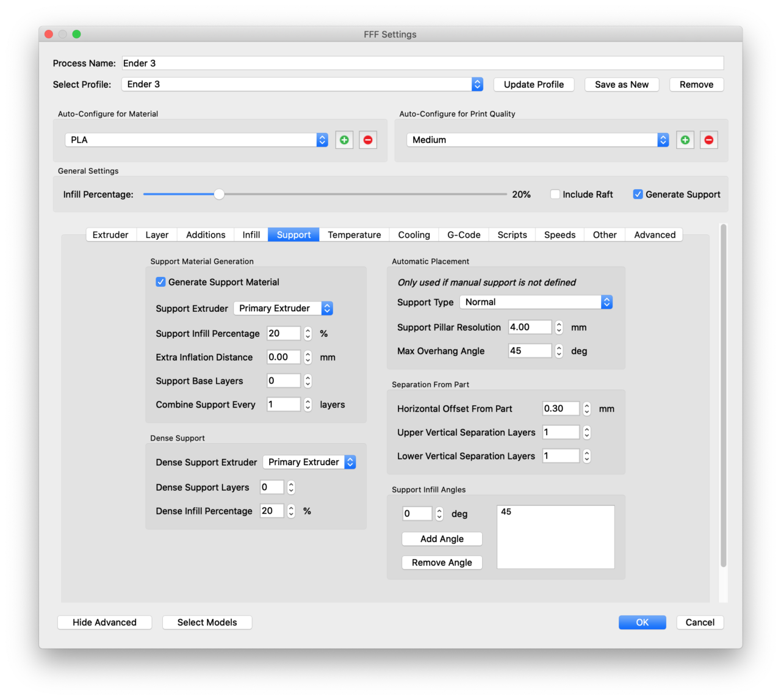
Task: Enable Include Raft
Action: click(555, 194)
